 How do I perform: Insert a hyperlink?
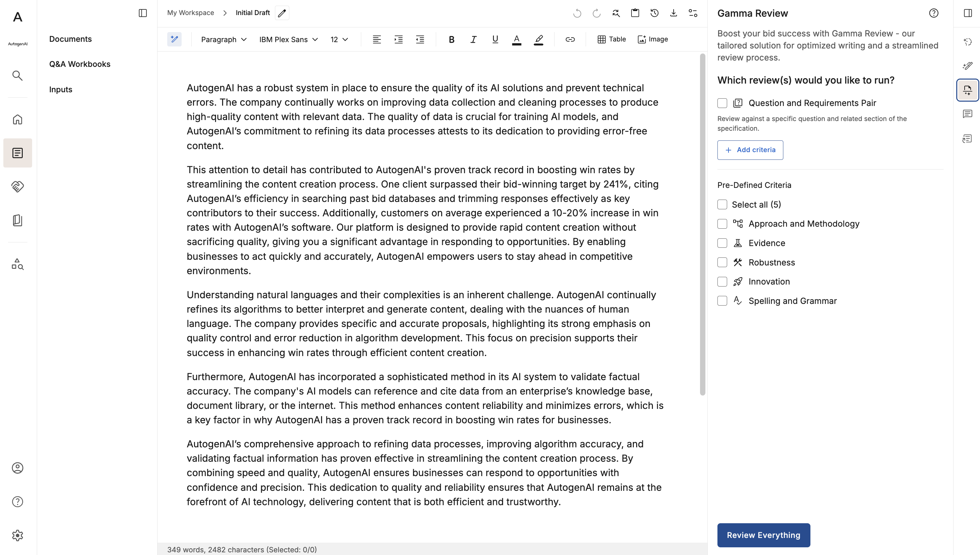(x=570, y=39)
